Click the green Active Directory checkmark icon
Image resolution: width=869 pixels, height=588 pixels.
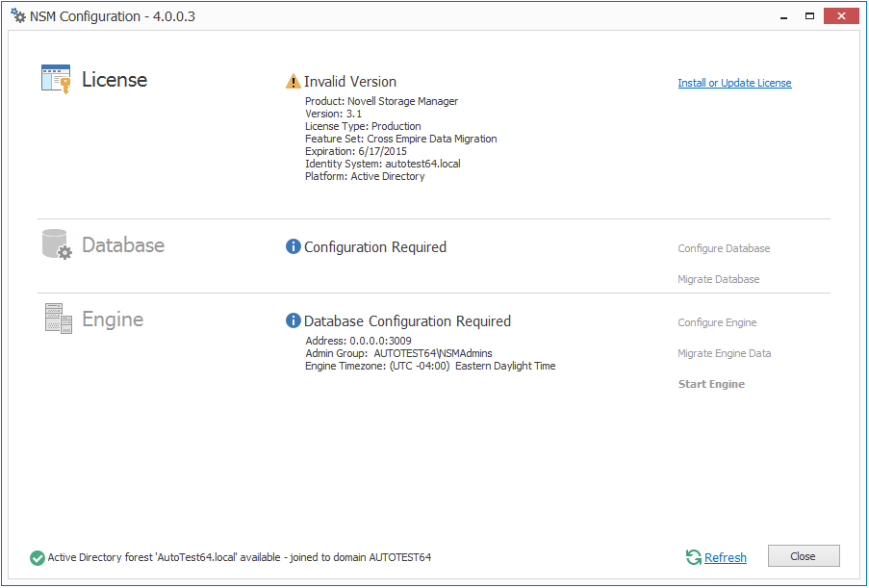coord(38,557)
